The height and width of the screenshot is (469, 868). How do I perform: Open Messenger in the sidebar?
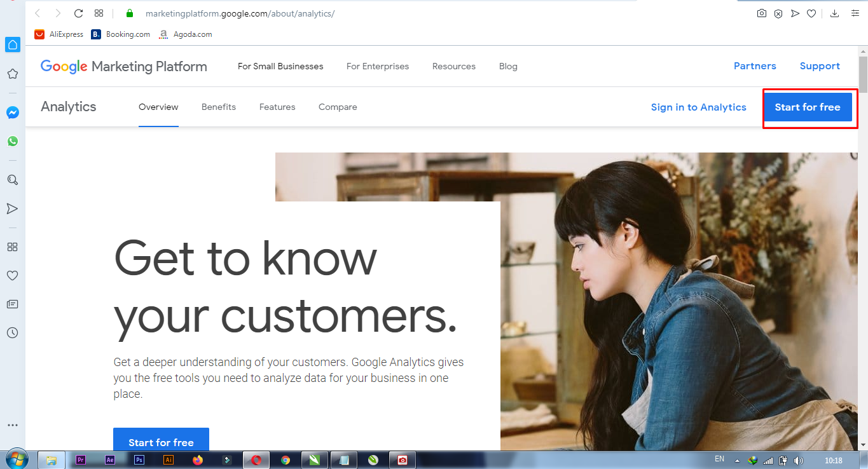click(x=12, y=112)
